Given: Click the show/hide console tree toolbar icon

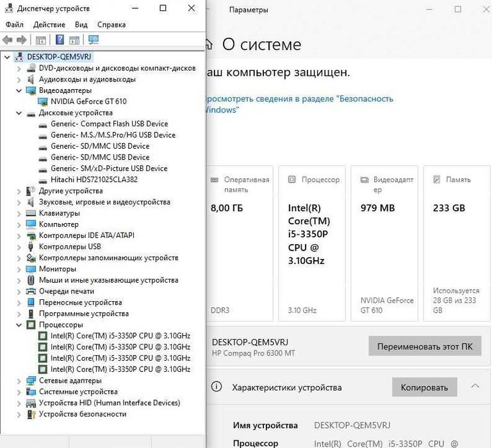Looking at the screenshot, I should click(x=41, y=40).
